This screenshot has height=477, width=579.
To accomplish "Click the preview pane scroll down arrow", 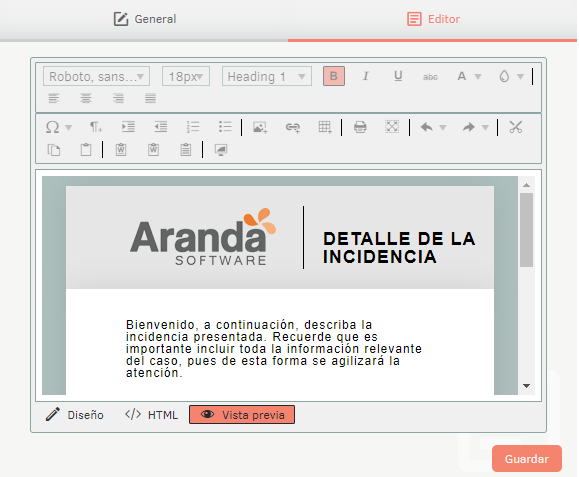I will click(x=527, y=386).
